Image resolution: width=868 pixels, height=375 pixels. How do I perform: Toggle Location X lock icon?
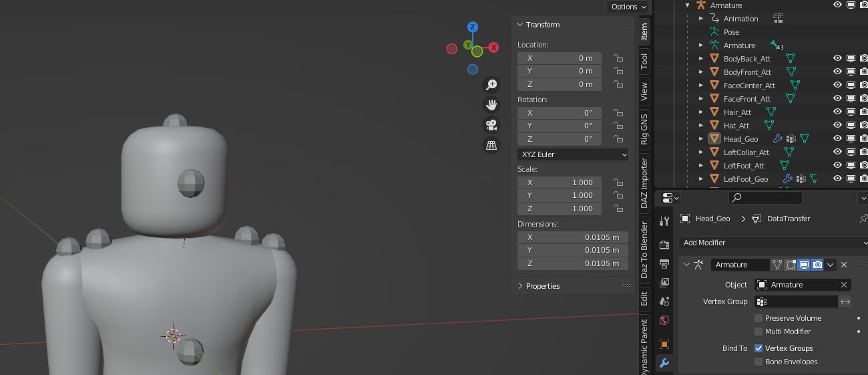tap(618, 58)
